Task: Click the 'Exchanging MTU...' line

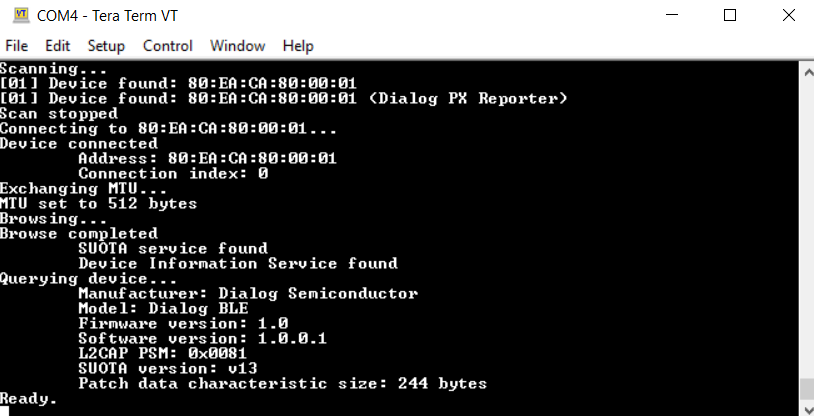Action: coord(83,189)
